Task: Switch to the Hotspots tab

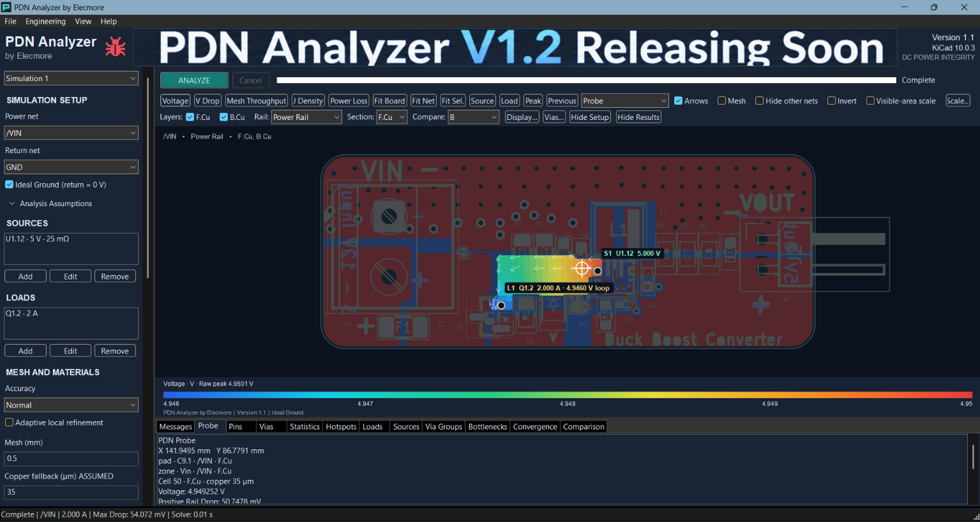Action: click(x=341, y=427)
